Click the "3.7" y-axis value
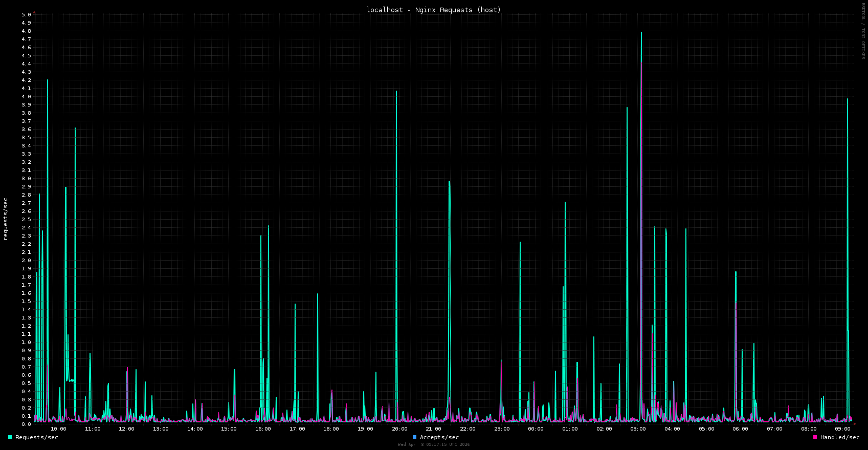868x450 pixels. [26, 121]
